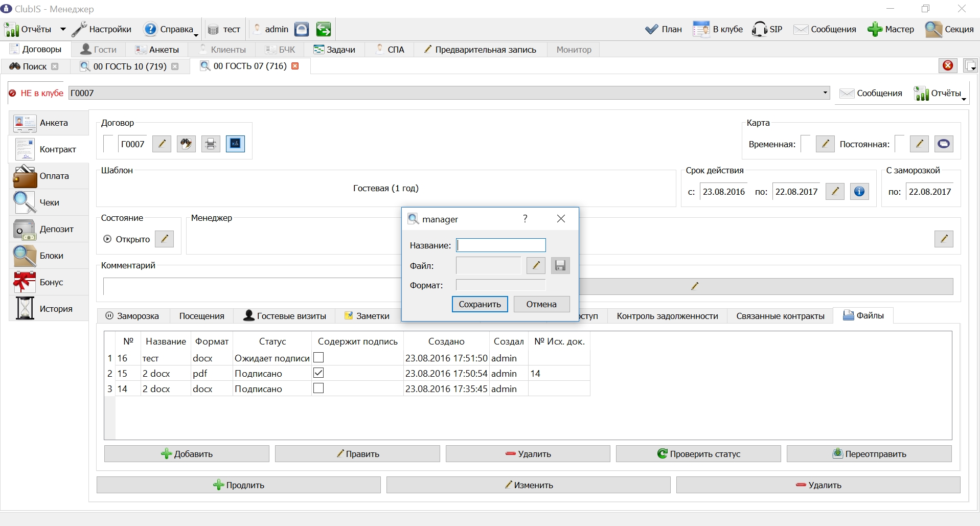Click Проверить статус button
The width and height of the screenshot is (980, 526).
(698, 454)
